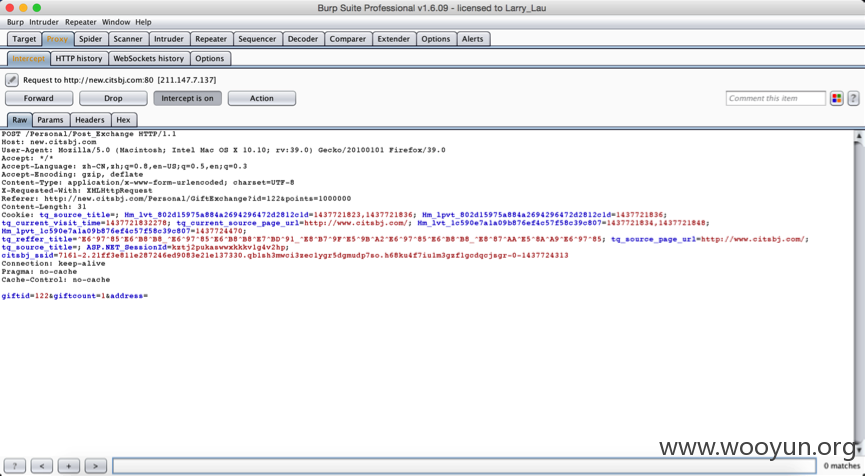Viewport: 865px width, 476px height.
Task: Switch to the Hex view tab
Action: 124,120
